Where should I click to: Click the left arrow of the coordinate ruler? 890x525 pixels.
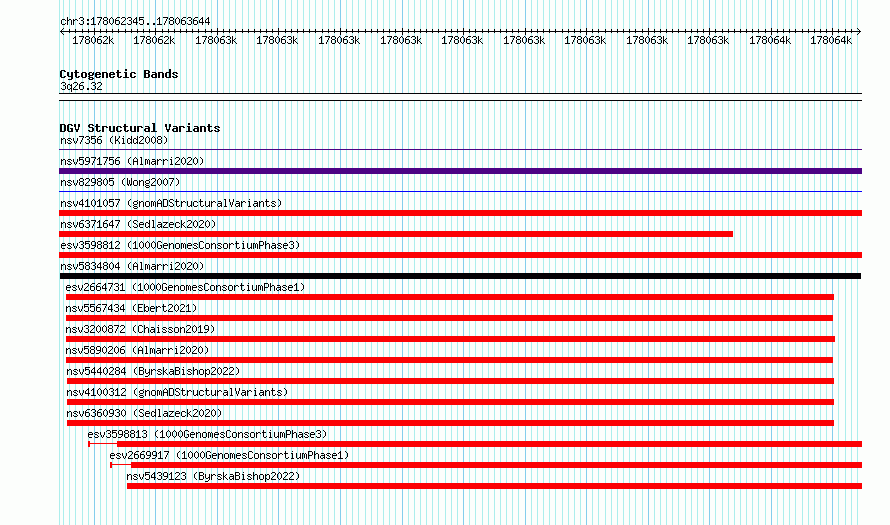click(x=62, y=32)
